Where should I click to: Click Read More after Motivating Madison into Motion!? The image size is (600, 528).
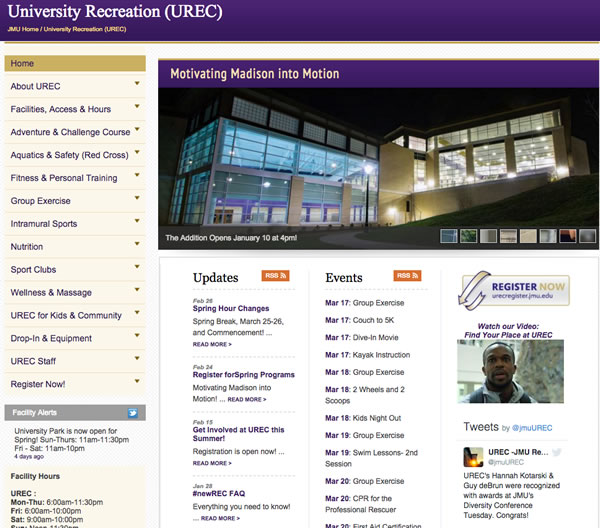click(247, 399)
